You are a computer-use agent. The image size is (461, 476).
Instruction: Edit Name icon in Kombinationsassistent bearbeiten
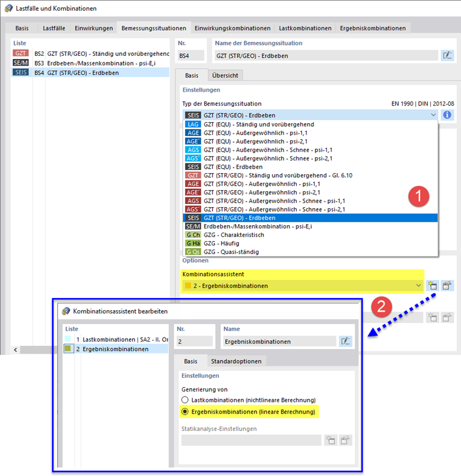346,341
